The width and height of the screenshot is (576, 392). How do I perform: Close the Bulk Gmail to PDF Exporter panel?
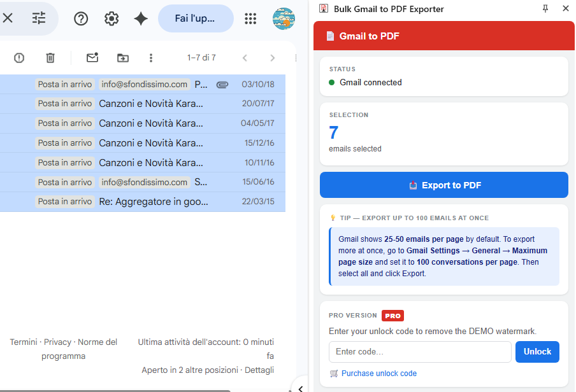pos(566,8)
